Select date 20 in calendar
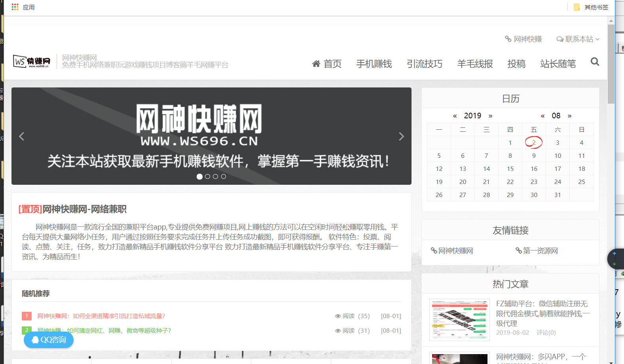Screen dimensions: 624x364 pos(463,182)
